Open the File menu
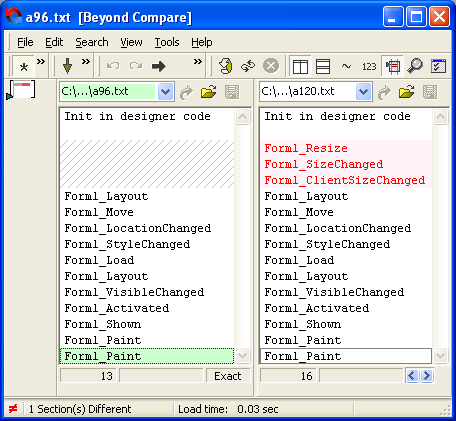This screenshot has width=456, height=421. coord(25,42)
